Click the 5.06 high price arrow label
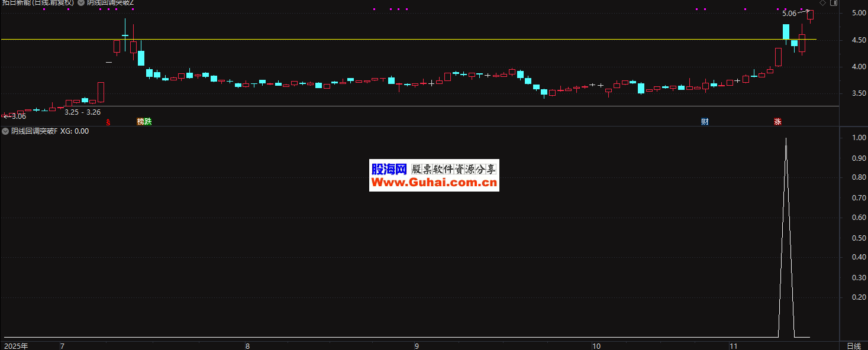The image size is (868, 350). (789, 13)
